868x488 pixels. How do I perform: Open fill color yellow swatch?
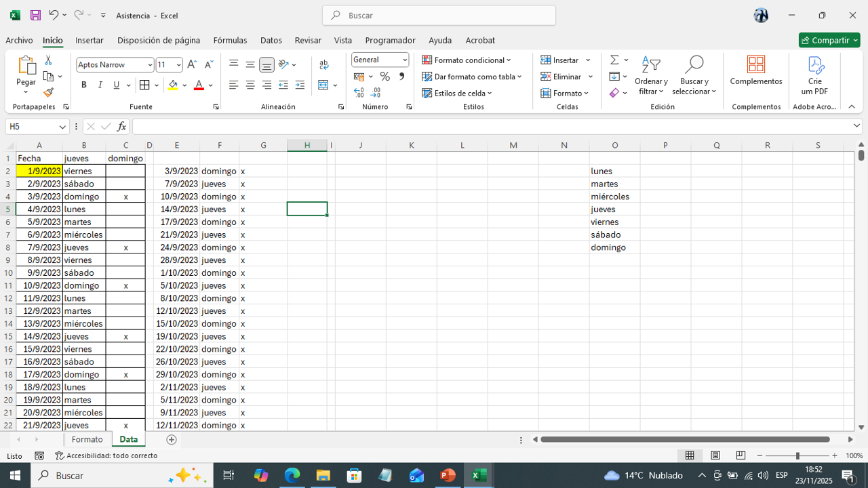pos(173,85)
